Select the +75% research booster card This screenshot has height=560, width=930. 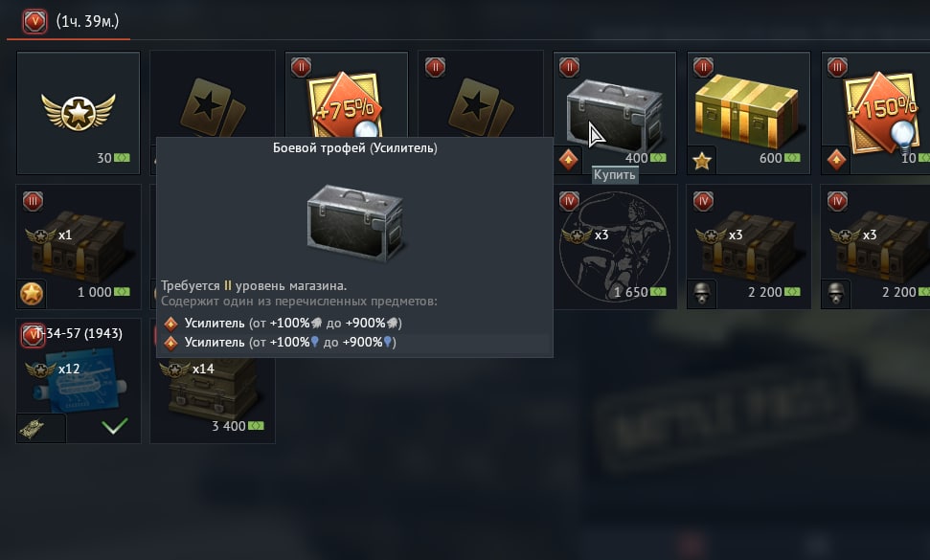coord(347,95)
